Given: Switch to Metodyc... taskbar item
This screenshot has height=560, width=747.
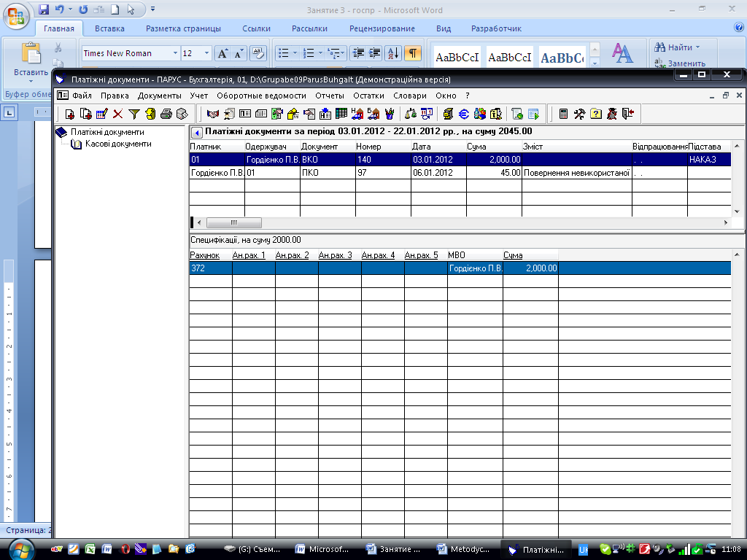Looking at the screenshot, I should 463,549.
